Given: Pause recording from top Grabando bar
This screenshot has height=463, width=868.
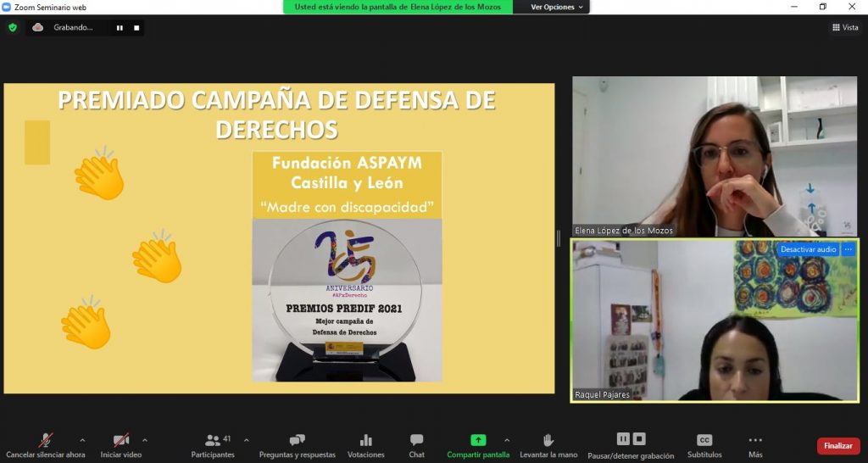Looking at the screenshot, I should pos(120,28).
